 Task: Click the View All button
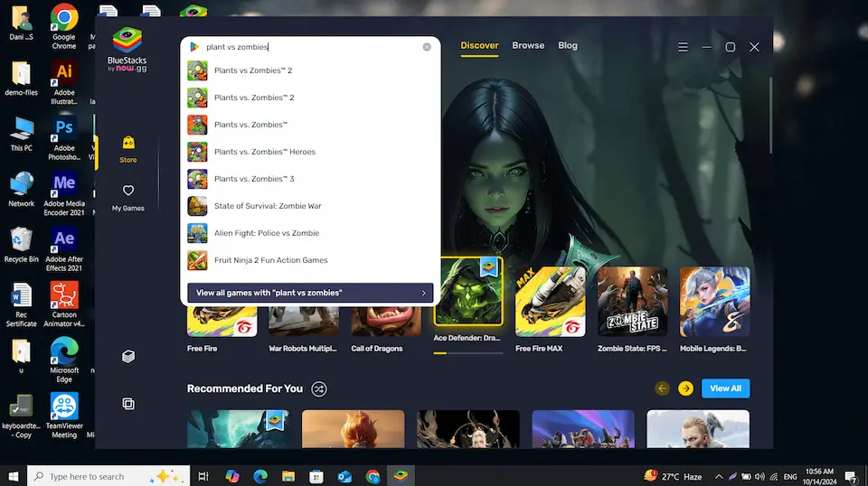click(725, 388)
